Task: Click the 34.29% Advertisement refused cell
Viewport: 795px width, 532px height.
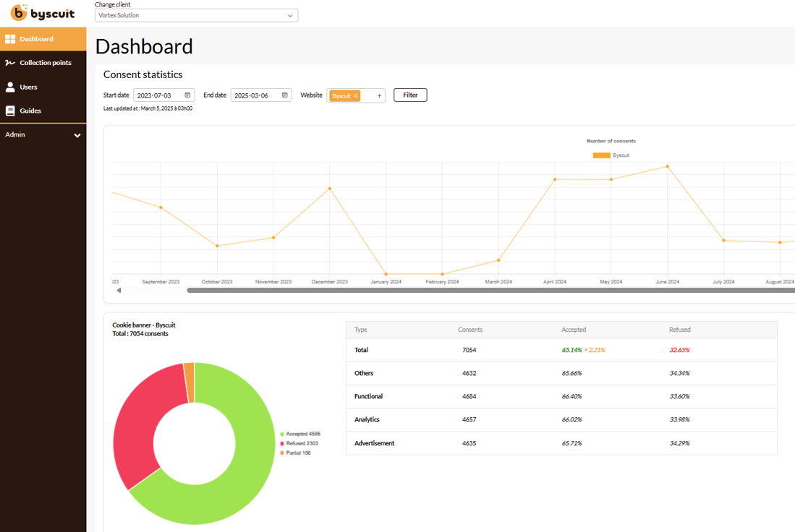Action: click(x=679, y=443)
